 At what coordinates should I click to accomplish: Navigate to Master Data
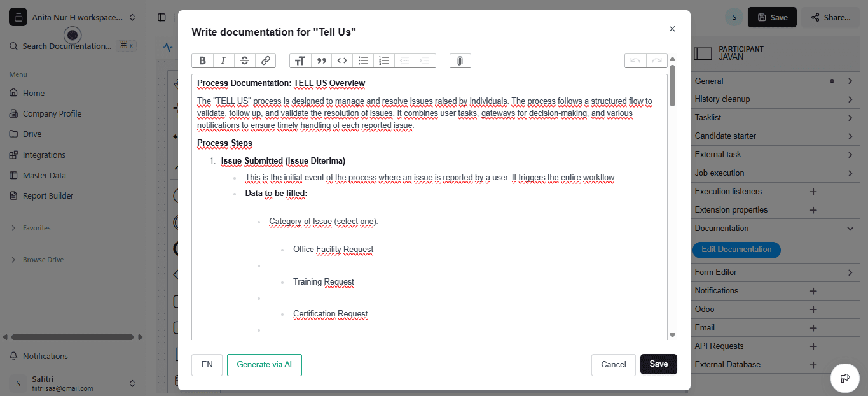pos(43,175)
